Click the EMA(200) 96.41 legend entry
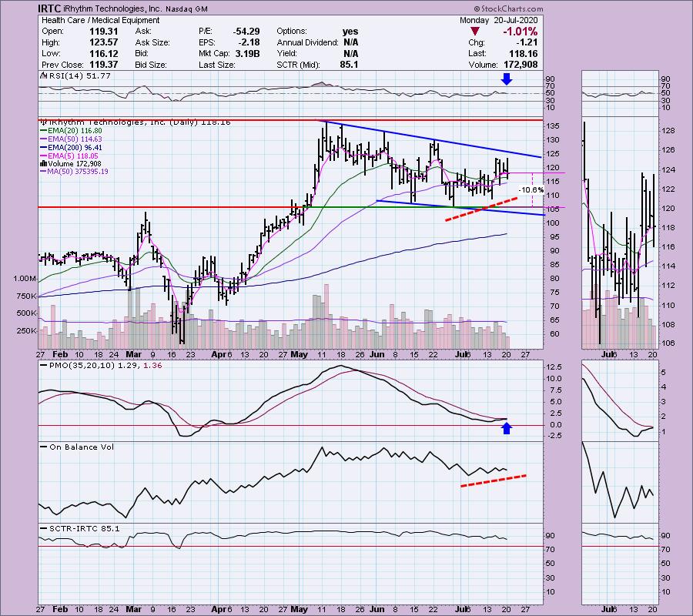The image size is (693, 616). pyautogui.click(x=71, y=148)
